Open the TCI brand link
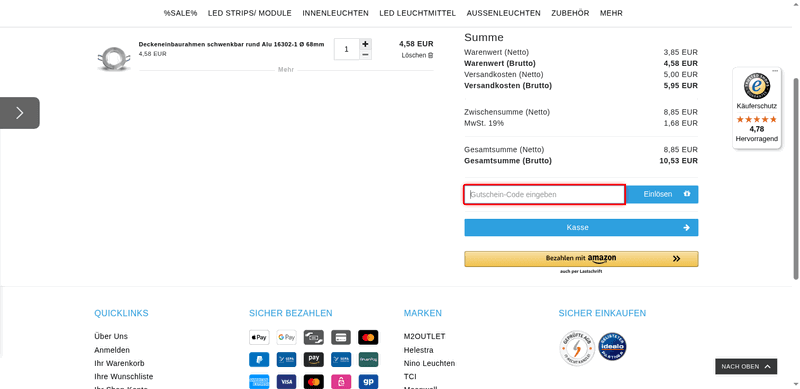This screenshot has width=800, height=389. (x=410, y=377)
